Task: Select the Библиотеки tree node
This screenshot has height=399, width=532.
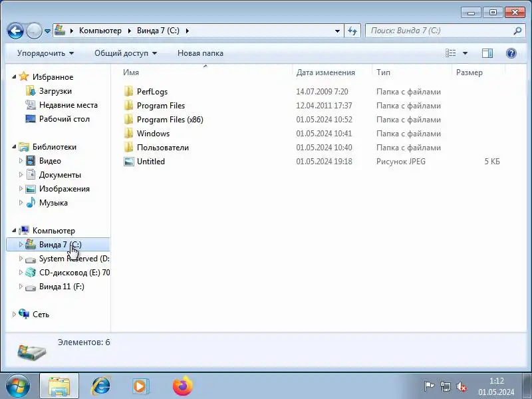Action: pos(55,147)
